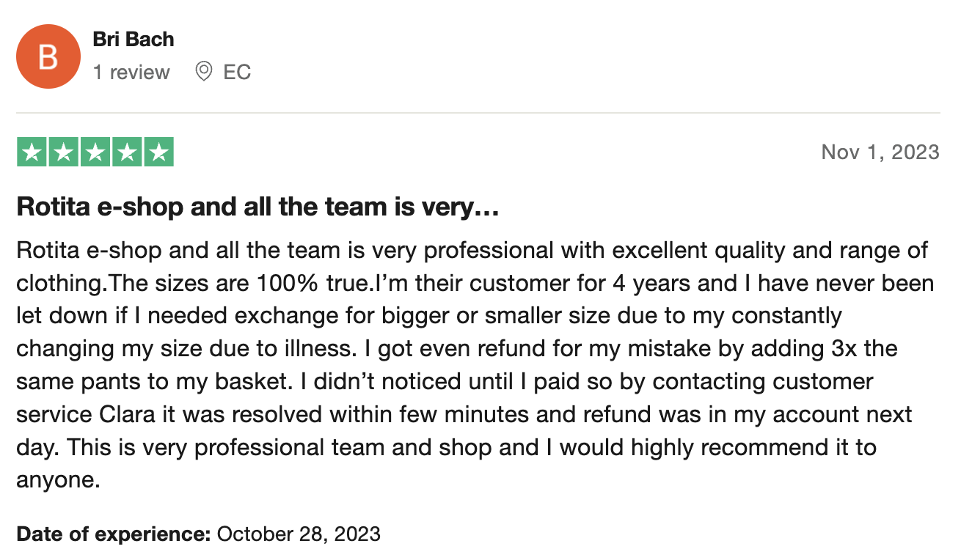This screenshot has height=560, width=961.
Task: Click the "Nov 1, 2023" review date
Action: [x=880, y=152]
